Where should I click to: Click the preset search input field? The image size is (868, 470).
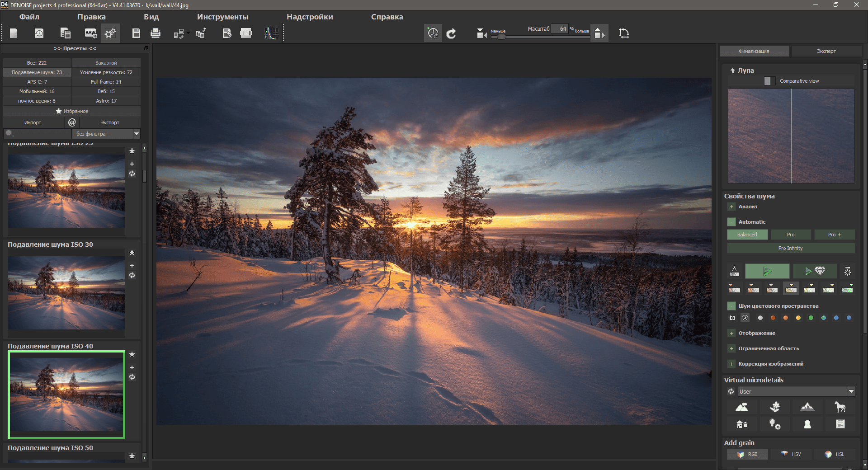click(x=37, y=134)
